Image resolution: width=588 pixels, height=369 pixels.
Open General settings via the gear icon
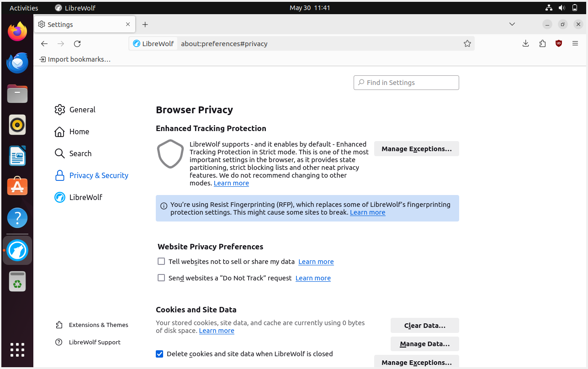tap(82, 110)
